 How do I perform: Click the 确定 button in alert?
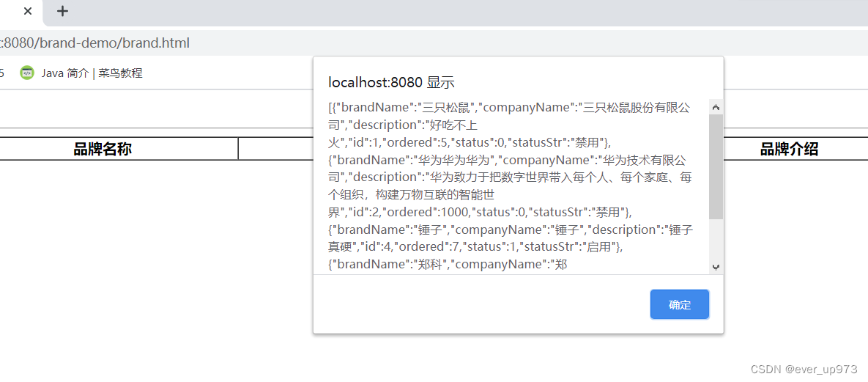[x=679, y=304]
